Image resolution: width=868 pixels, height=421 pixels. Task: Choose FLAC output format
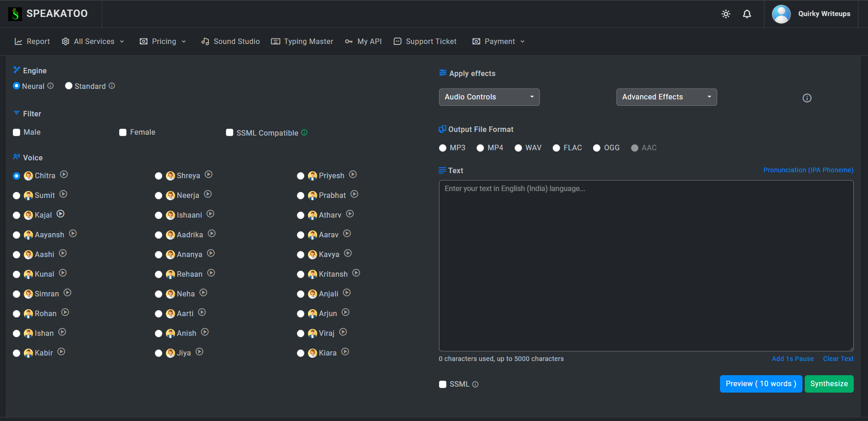point(556,148)
